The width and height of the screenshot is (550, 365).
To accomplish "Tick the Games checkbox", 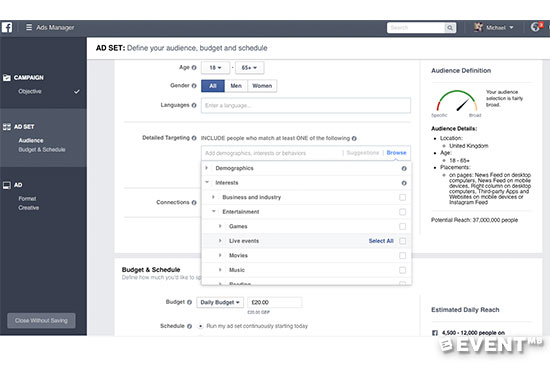I will pyautogui.click(x=402, y=227).
